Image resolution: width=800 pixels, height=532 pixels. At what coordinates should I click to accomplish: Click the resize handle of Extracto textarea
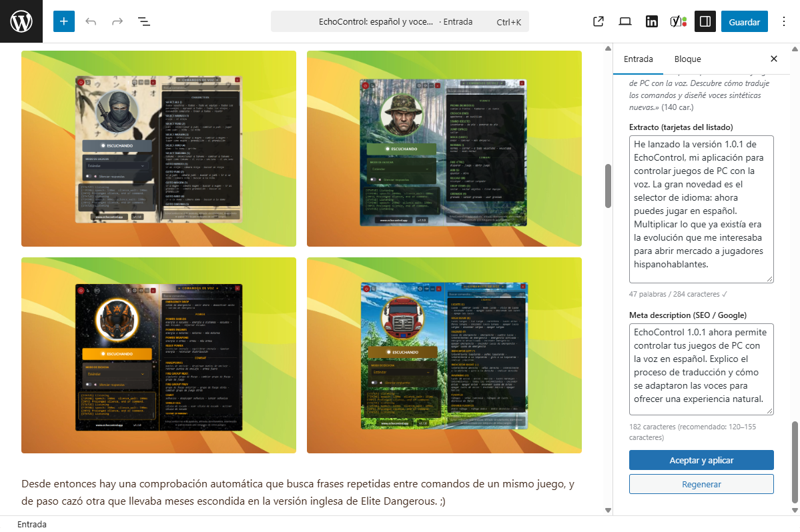tap(770, 279)
